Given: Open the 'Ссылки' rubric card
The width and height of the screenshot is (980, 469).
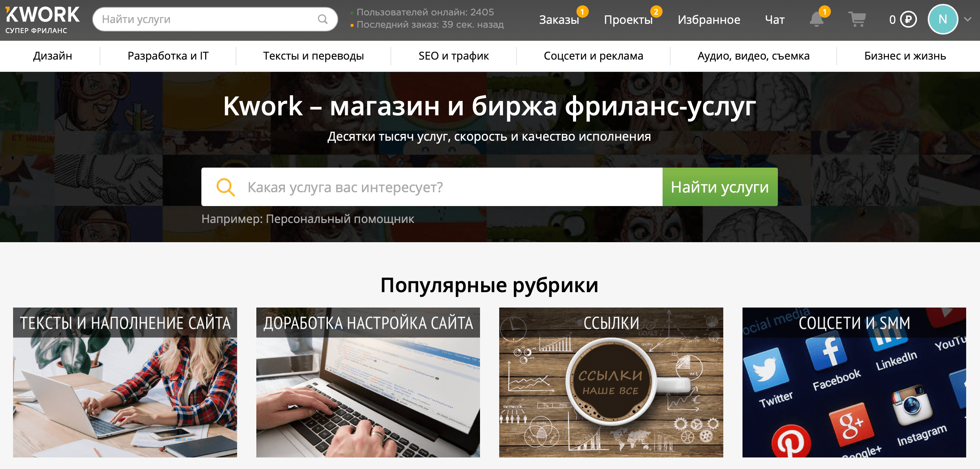Looking at the screenshot, I should click(611, 383).
